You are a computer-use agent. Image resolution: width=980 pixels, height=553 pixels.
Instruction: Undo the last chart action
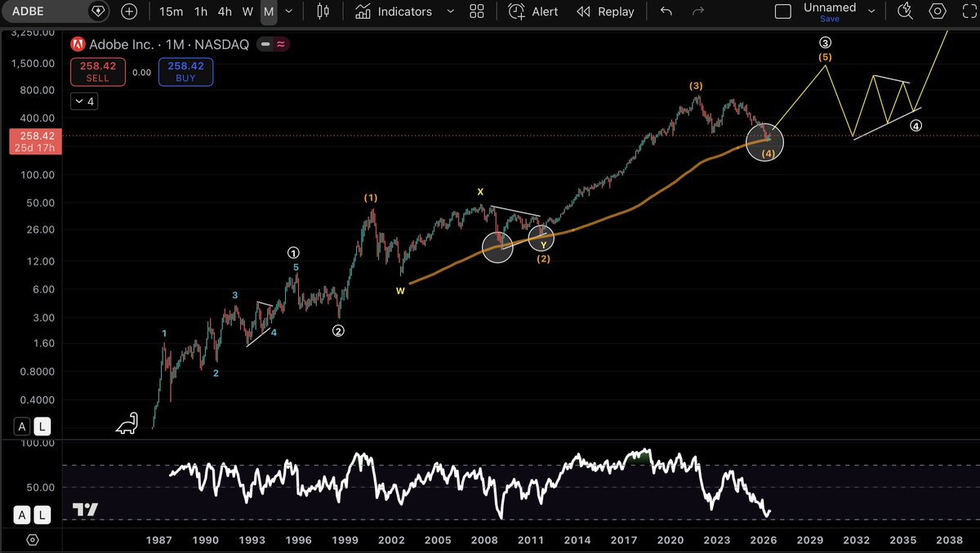tap(666, 11)
